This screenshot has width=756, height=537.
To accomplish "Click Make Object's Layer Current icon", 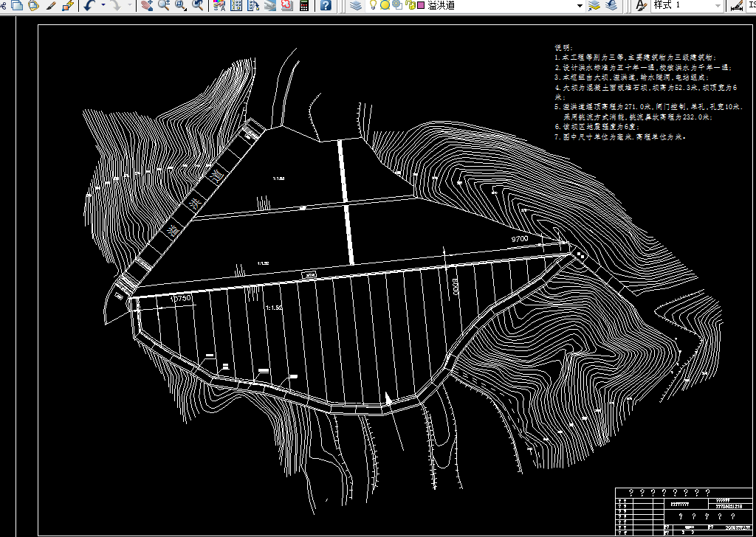I will coord(595,5).
